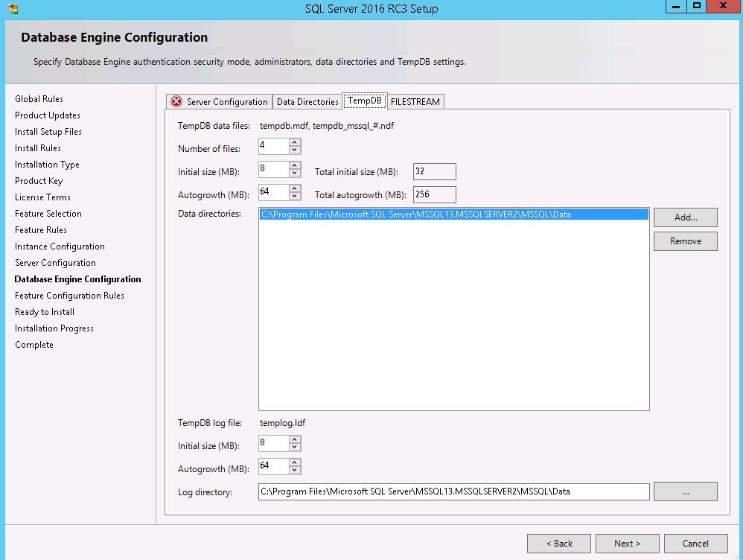Open the FILESTREAM tab
743x560 pixels.
415,101
